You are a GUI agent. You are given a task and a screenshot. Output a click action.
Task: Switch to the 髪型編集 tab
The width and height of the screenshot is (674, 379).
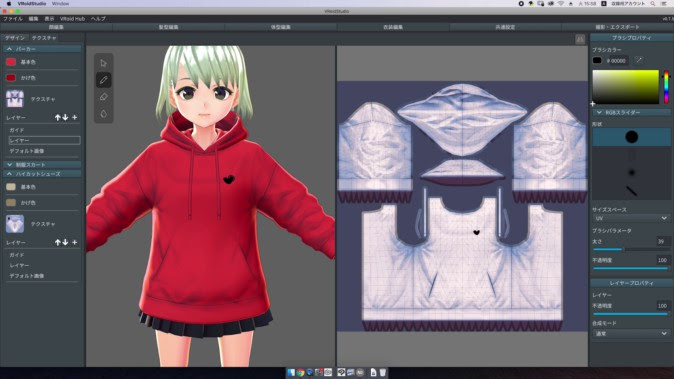[x=168, y=27]
